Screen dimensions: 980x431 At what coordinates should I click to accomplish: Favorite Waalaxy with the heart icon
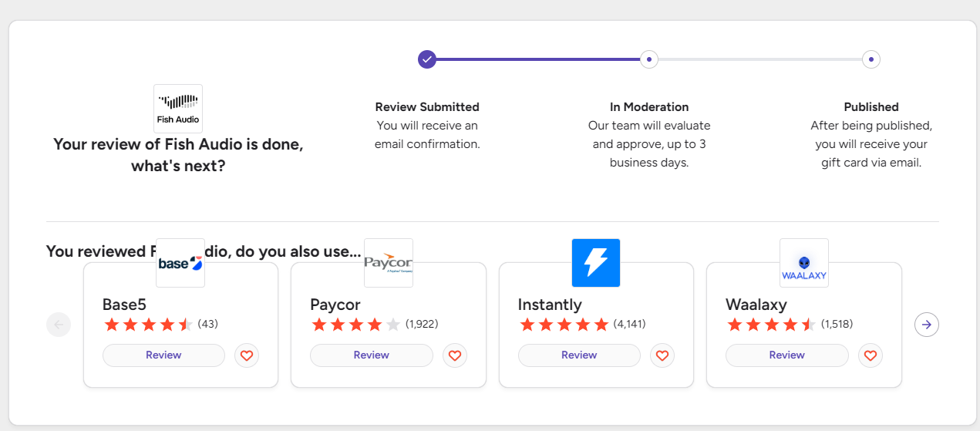point(871,355)
